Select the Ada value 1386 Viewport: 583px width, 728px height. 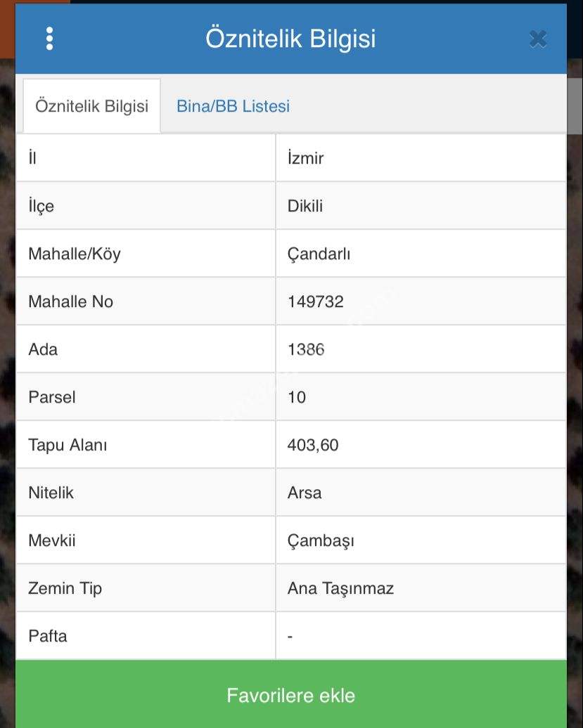tap(306, 349)
